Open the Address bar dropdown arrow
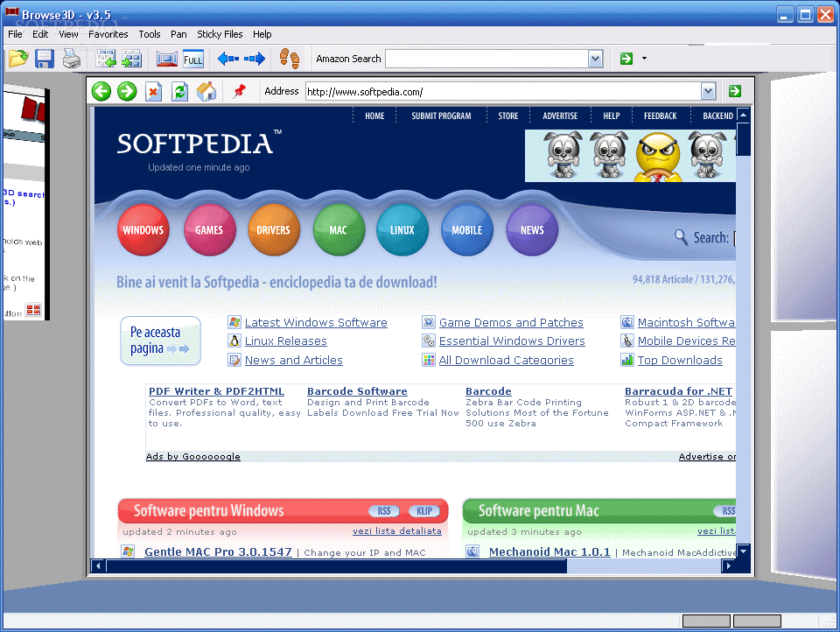 coord(708,92)
